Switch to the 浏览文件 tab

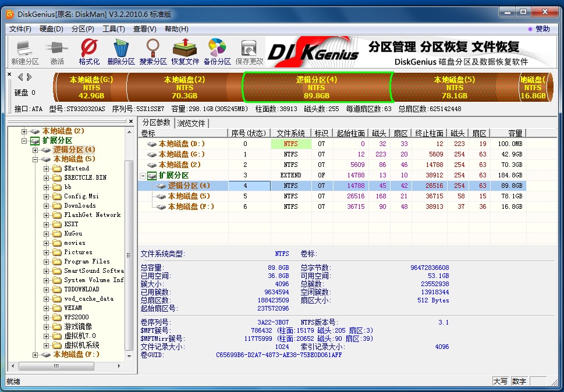tap(191, 124)
